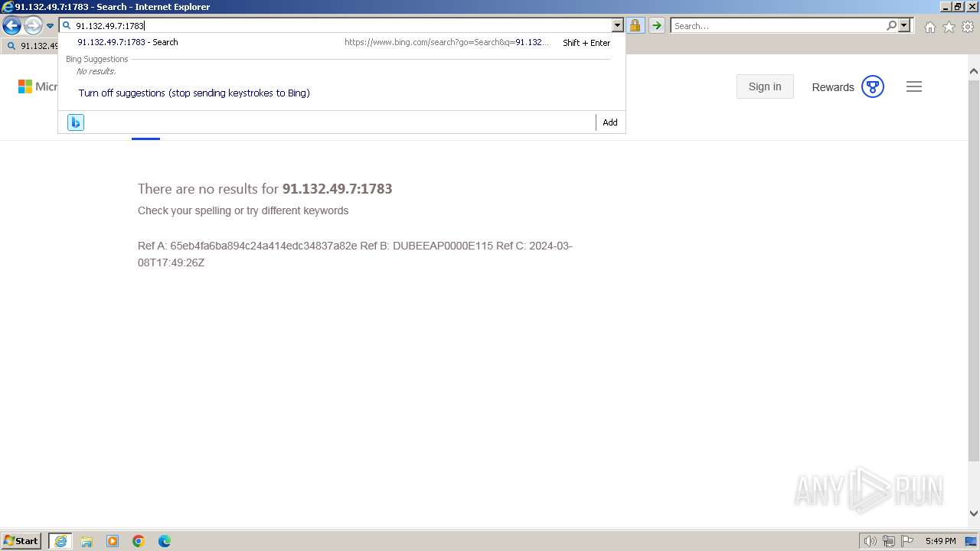Click the Action Center flag icon
Screen dimensions: 980x551
pyautogui.click(x=907, y=541)
